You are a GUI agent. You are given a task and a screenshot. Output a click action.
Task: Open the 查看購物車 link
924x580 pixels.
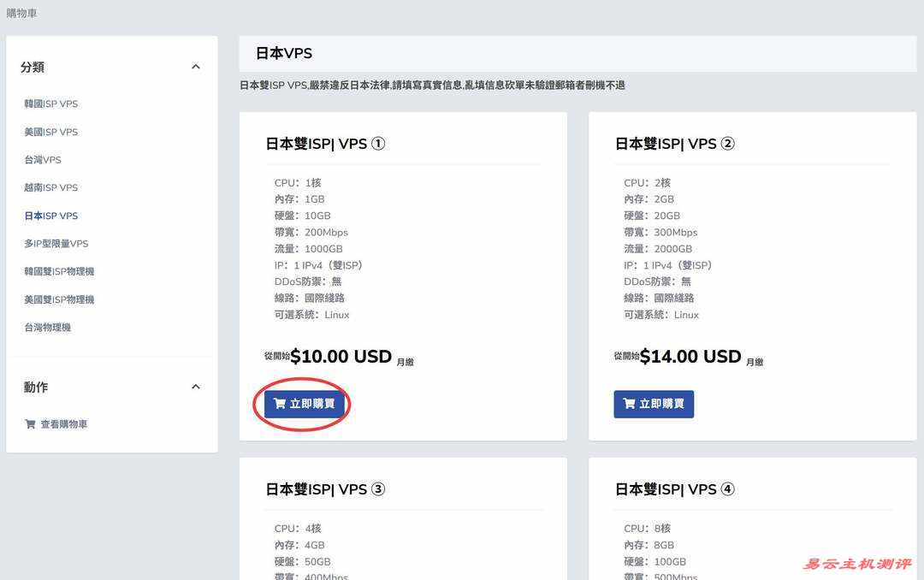(64, 424)
